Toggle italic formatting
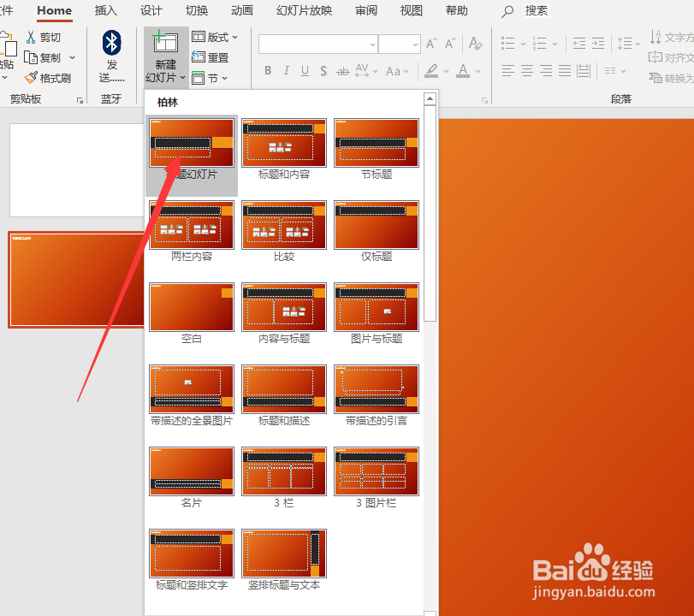The height and width of the screenshot is (616, 694). click(286, 71)
